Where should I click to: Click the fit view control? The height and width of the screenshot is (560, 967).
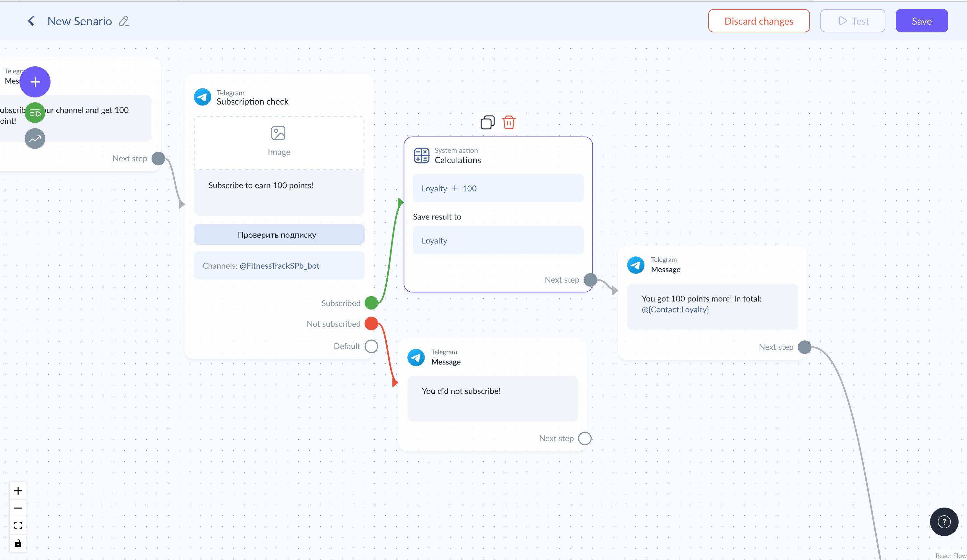click(x=18, y=525)
